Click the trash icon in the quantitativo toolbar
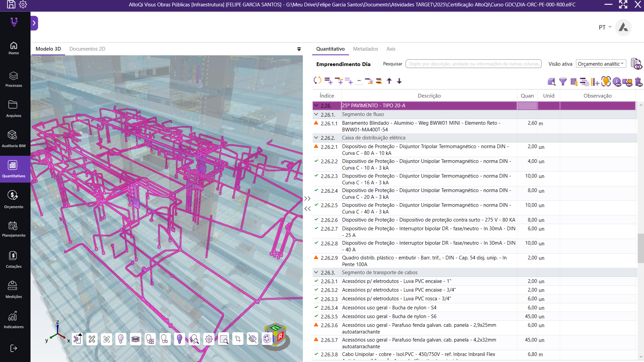Image resolution: width=644 pixels, height=362 pixels. pyautogui.click(x=638, y=81)
